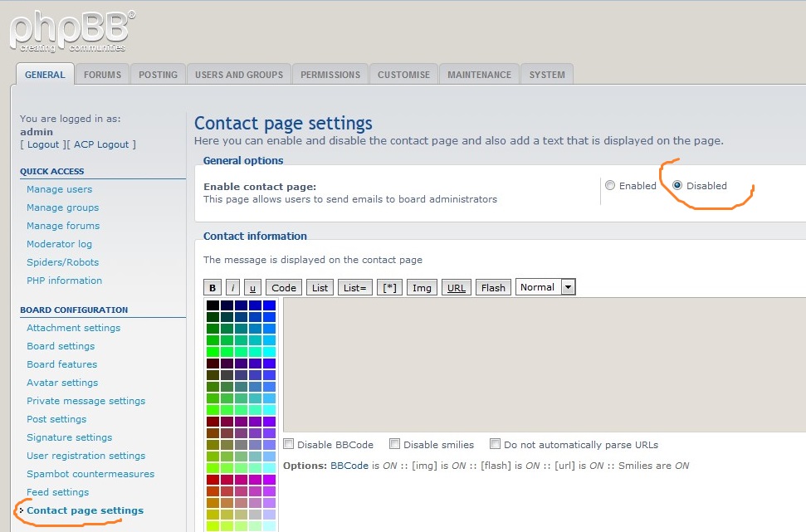Select the Disabled radio button

pos(677,186)
